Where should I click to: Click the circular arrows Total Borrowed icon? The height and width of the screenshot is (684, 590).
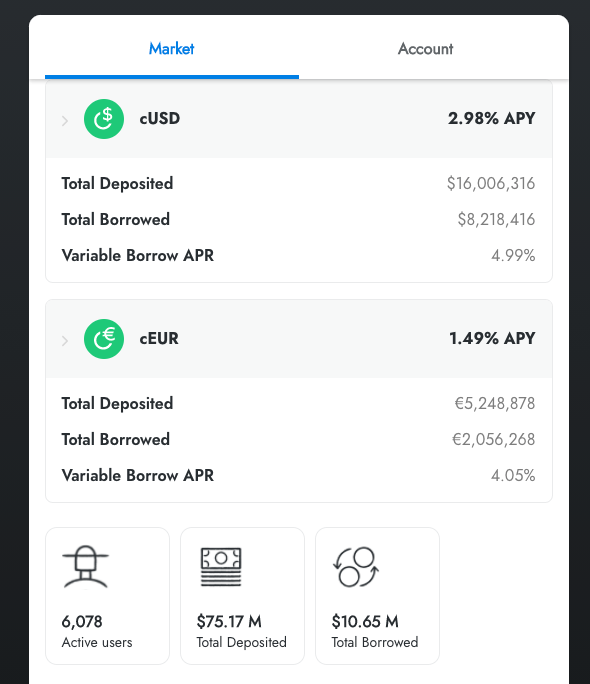pyautogui.click(x=356, y=567)
